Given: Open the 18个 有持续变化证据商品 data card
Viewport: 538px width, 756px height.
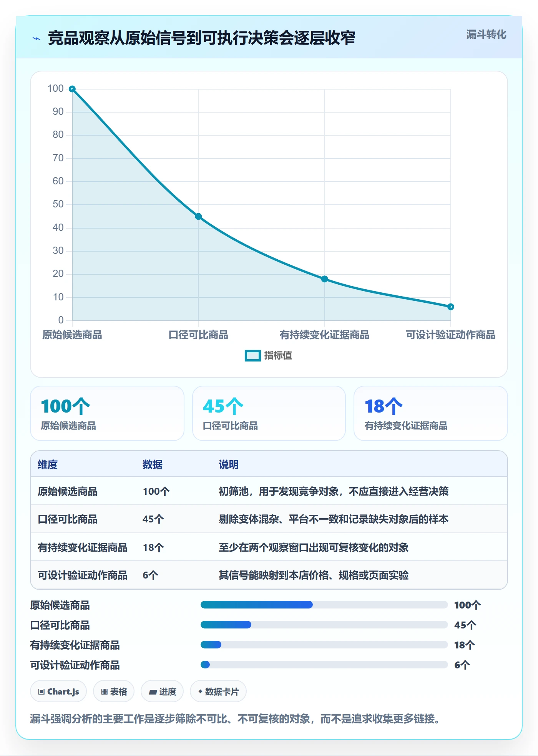Looking at the screenshot, I should [x=431, y=413].
